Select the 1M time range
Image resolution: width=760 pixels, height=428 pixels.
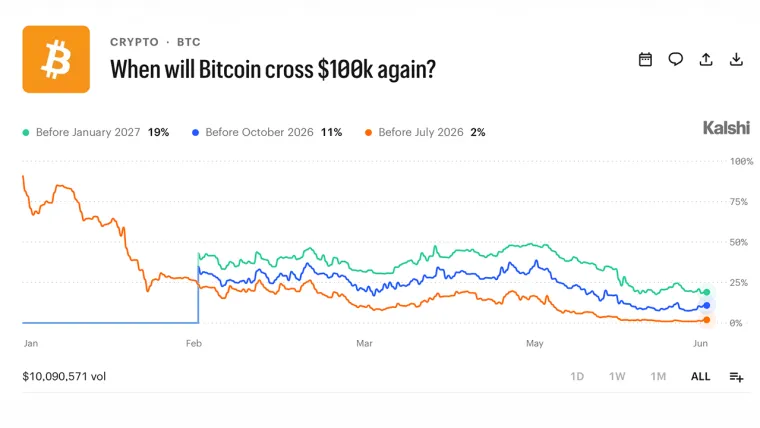tap(658, 377)
